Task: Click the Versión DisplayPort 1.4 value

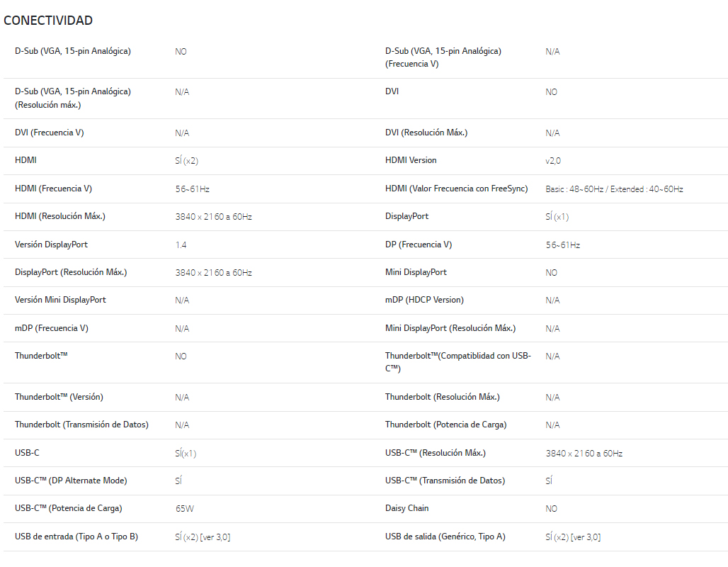Action: [181, 245]
